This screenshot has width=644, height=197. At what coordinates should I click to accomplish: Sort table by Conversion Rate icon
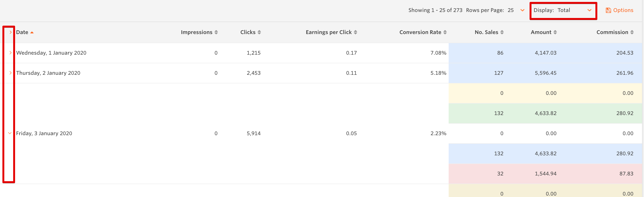click(x=445, y=32)
